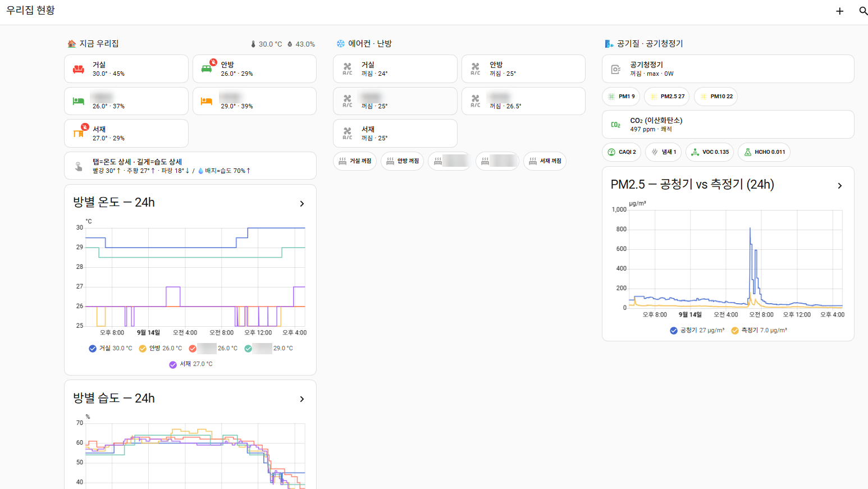868x489 pixels.
Task: Open the 냄새 1 chip
Action: point(663,152)
